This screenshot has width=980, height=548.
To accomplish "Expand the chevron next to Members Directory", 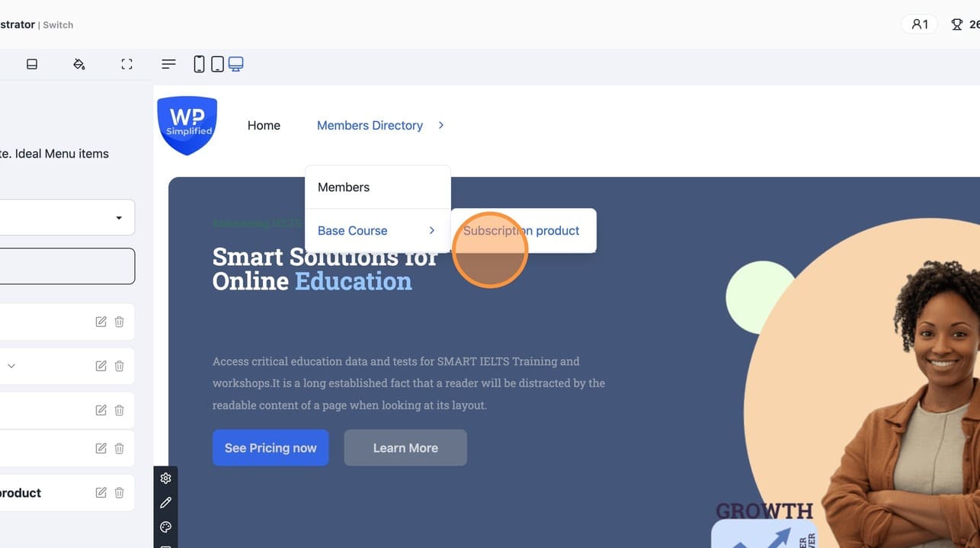I will coord(441,125).
